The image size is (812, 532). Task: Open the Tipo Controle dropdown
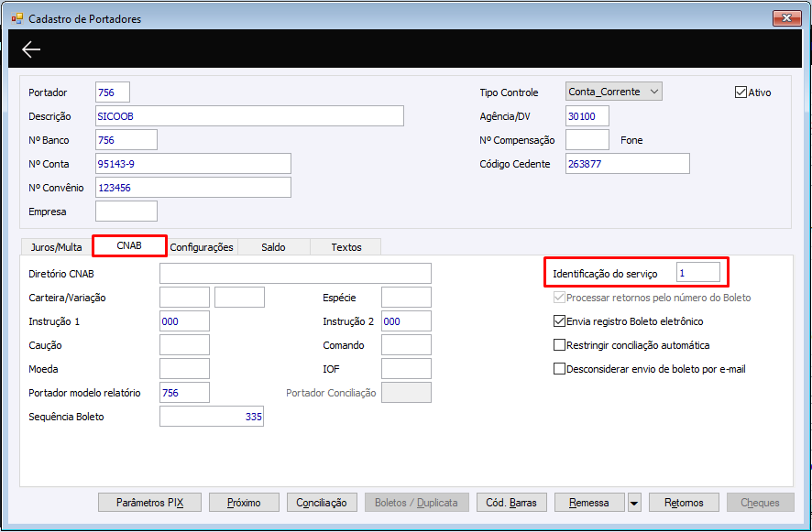[614, 92]
